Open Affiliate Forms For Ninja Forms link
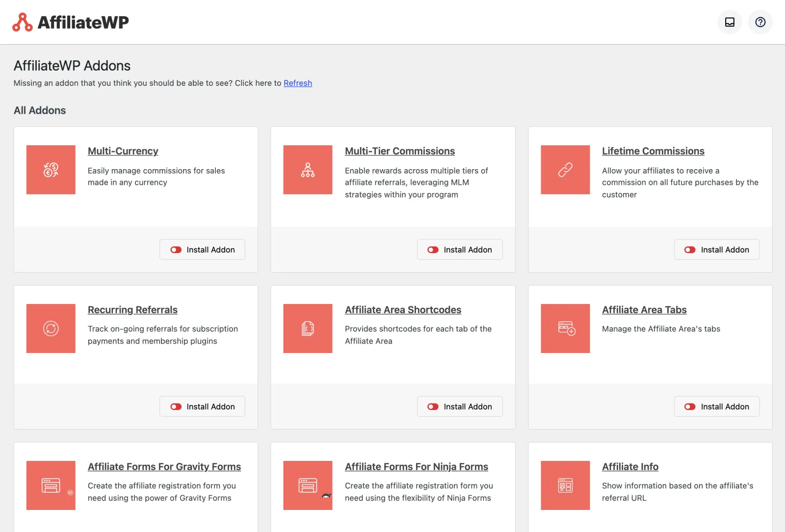The width and height of the screenshot is (785, 532). point(417,467)
